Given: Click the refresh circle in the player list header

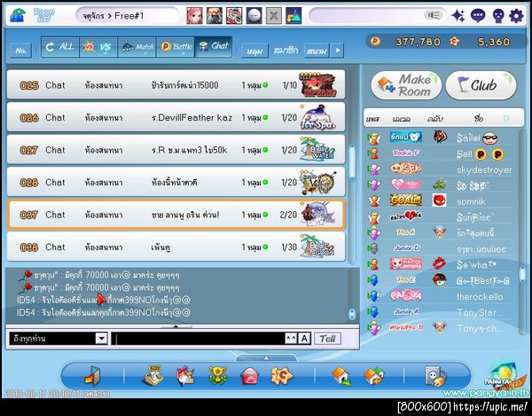Looking at the screenshot, I should (506, 118).
